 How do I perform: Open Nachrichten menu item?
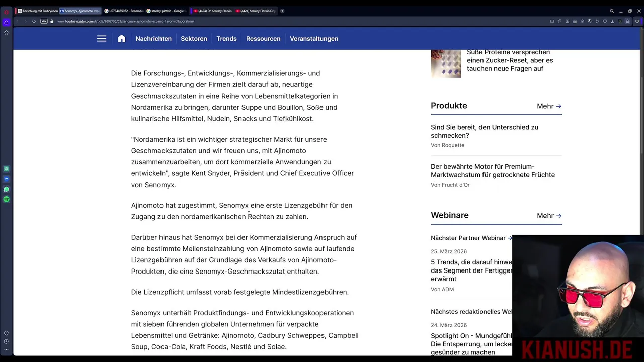coord(153,39)
